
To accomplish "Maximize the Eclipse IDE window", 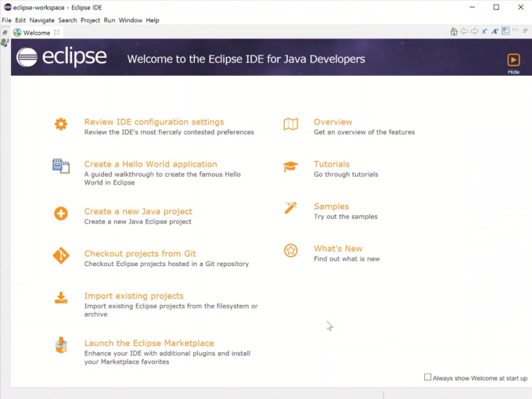I will tap(496, 7).
